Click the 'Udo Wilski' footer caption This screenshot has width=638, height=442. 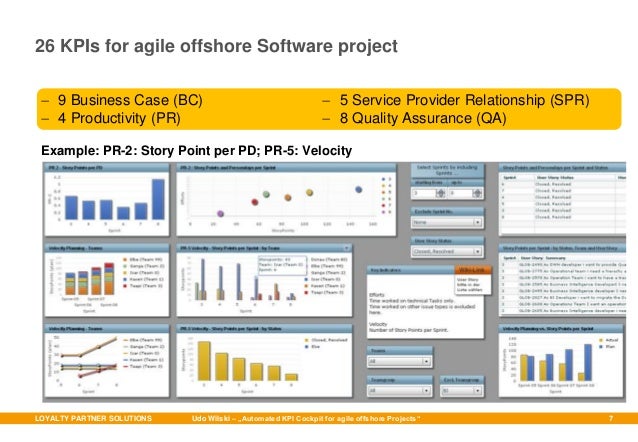point(306,418)
